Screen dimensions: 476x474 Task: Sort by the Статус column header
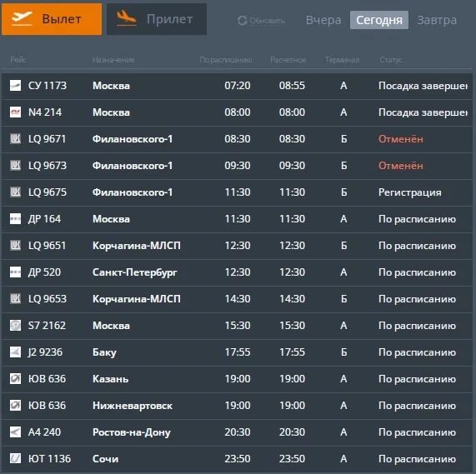391,60
